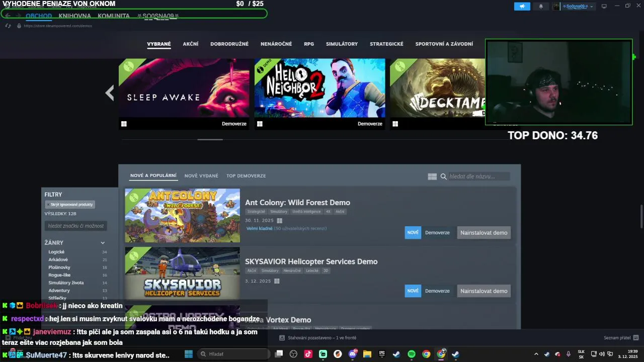Open the 'Stahování pozastaveno' downloads status

(318, 338)
